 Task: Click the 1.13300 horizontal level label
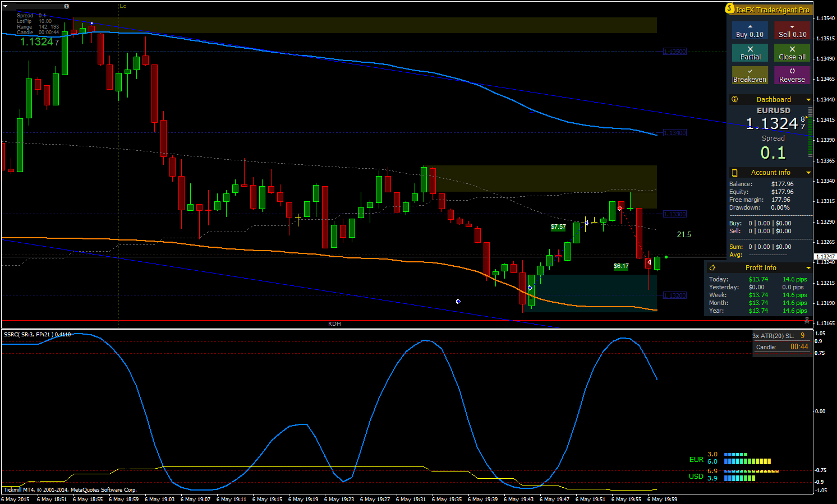[x=674, y=214]
